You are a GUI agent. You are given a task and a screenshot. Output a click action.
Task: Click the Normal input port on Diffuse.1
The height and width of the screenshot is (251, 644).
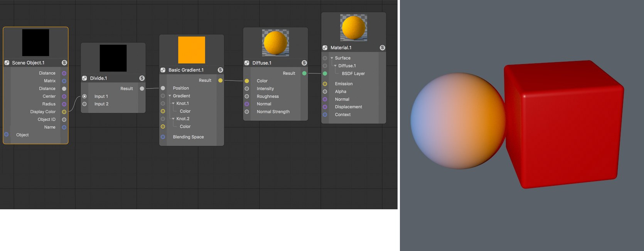pos(247,104)
